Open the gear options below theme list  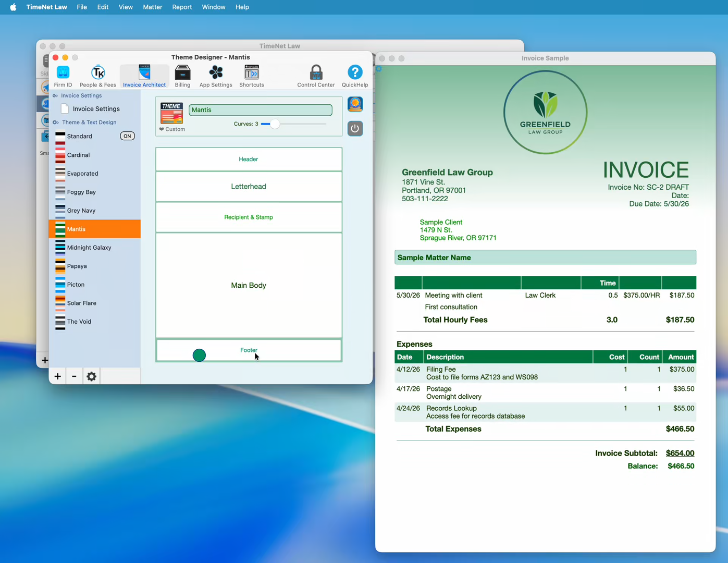[91, 376]
